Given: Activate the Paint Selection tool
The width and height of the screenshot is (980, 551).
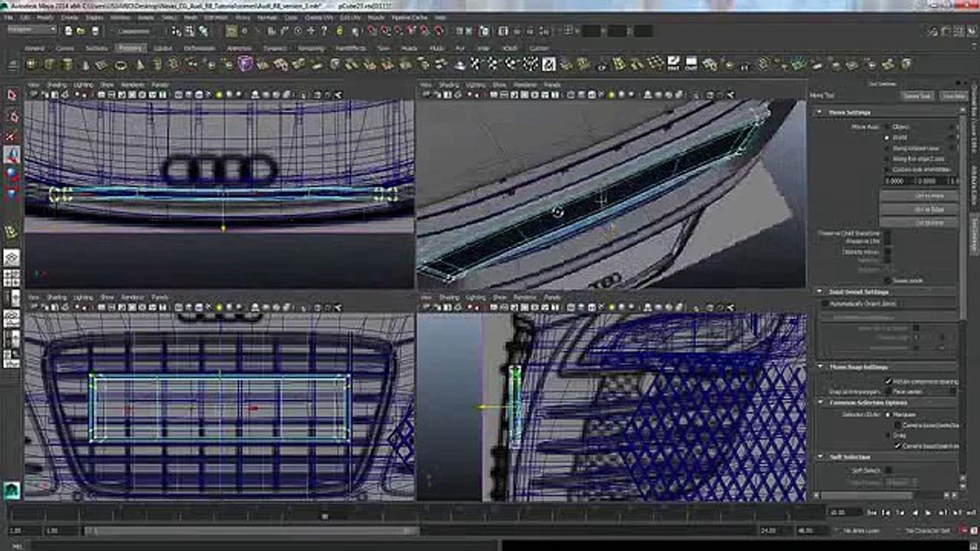Looking at the screenshot, I should tap(11, 136).
